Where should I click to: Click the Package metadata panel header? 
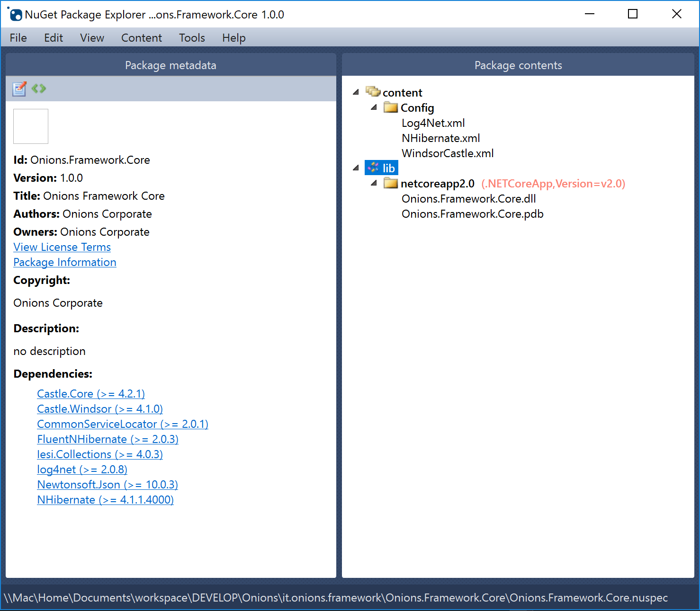(171, 65)
